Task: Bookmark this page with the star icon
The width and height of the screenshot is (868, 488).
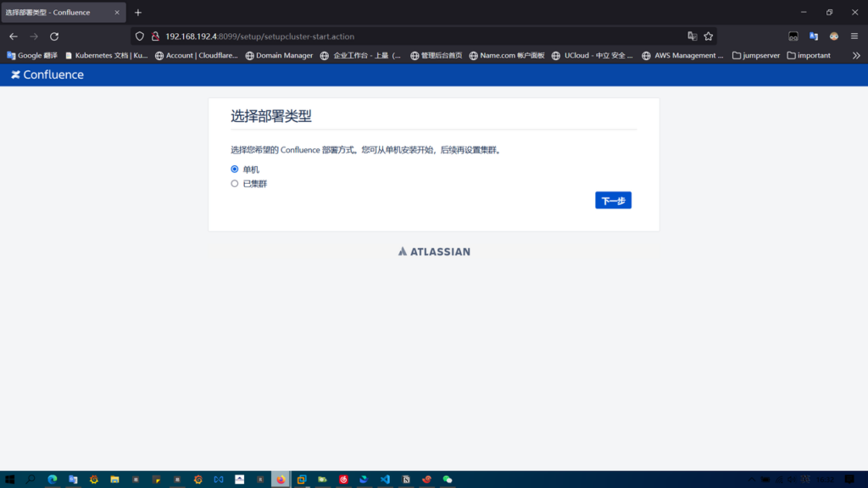Action: (x=709, y=36)
